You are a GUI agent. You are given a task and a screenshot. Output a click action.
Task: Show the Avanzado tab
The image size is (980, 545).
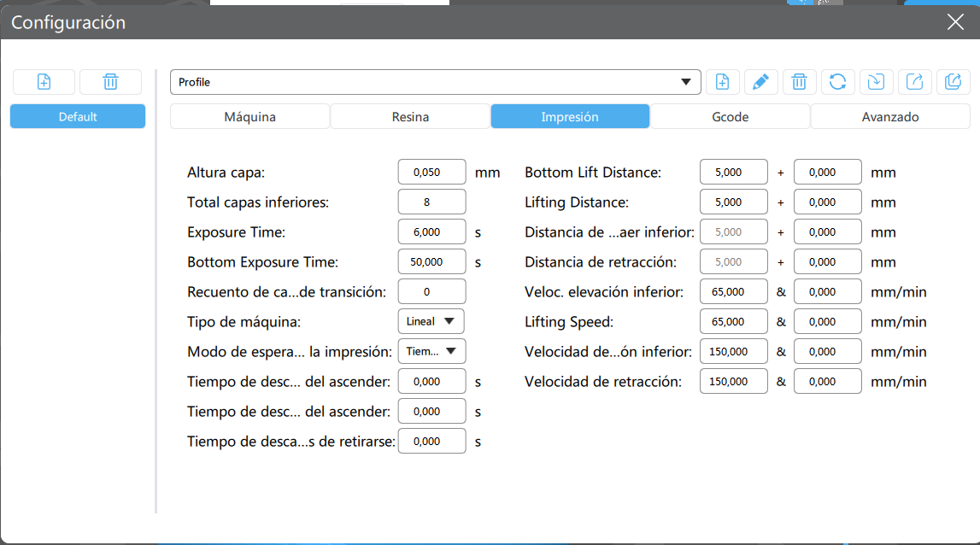pos(890,117)
